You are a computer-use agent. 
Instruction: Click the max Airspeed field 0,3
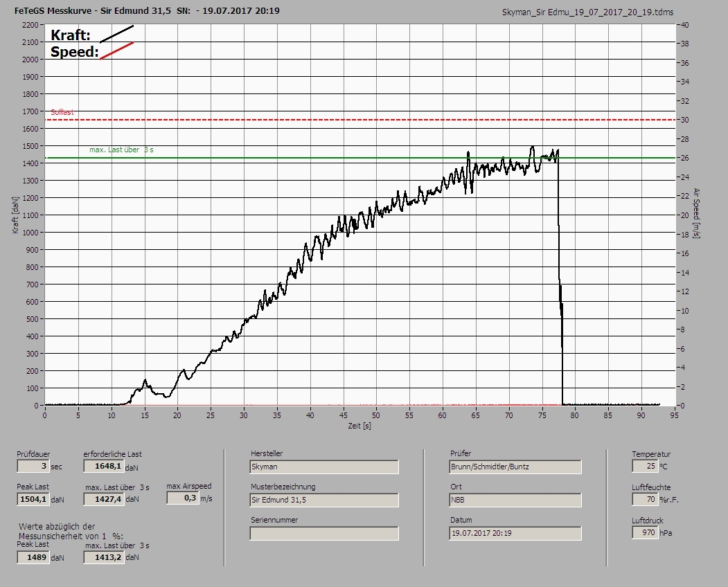[x=182, y=498]
